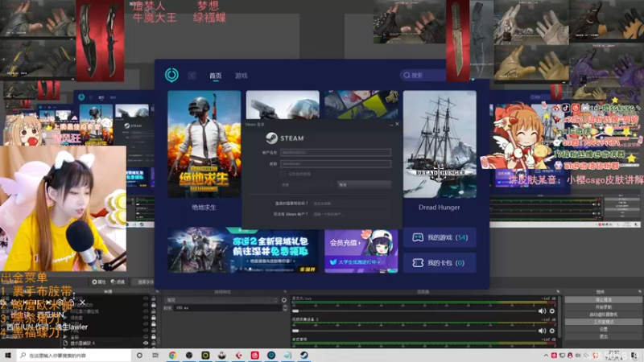This screenshot has height=362, width=644.
Task: Open the Windows Start menu
Action: tap(8, 355)
